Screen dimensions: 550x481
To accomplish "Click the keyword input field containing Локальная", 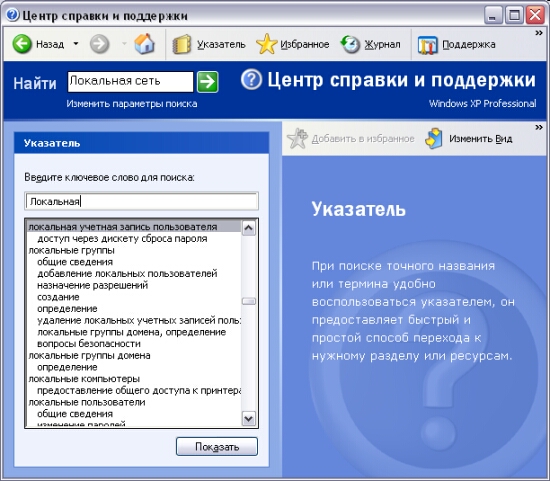I will [x=141, y=201].
